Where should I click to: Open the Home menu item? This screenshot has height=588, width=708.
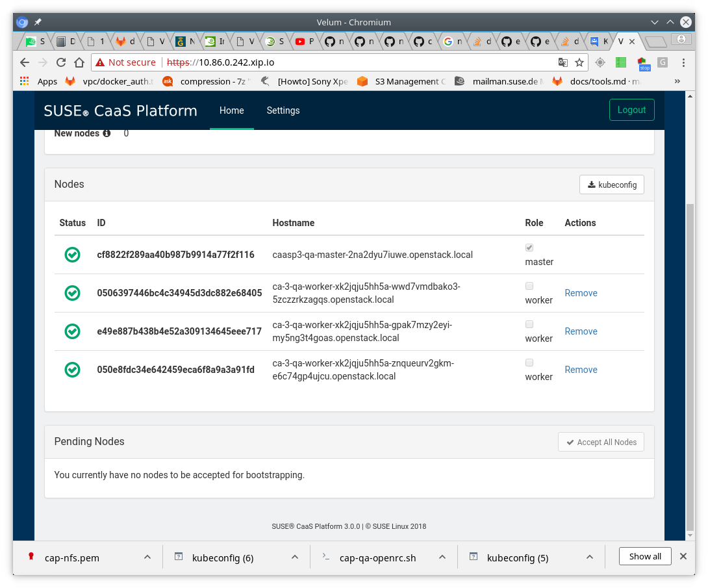[232, 110]
